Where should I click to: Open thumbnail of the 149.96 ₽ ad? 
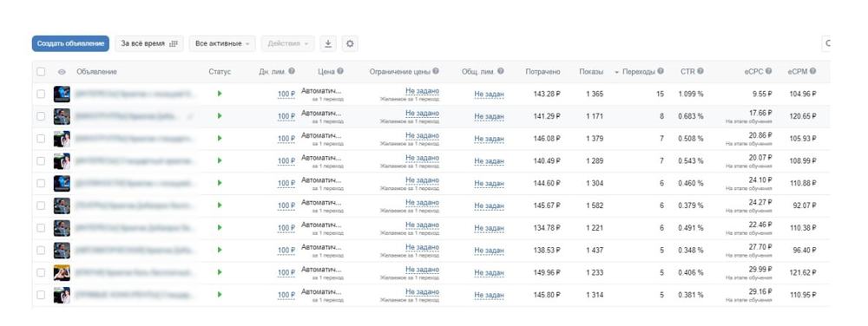(x=62, y=272)
